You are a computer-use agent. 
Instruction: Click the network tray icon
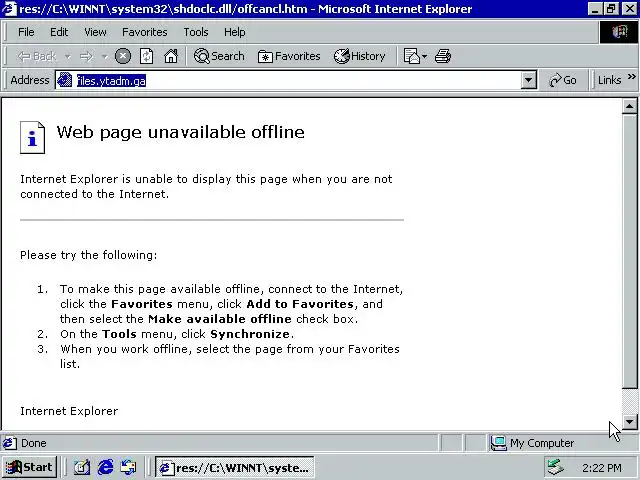pos(556,467)
